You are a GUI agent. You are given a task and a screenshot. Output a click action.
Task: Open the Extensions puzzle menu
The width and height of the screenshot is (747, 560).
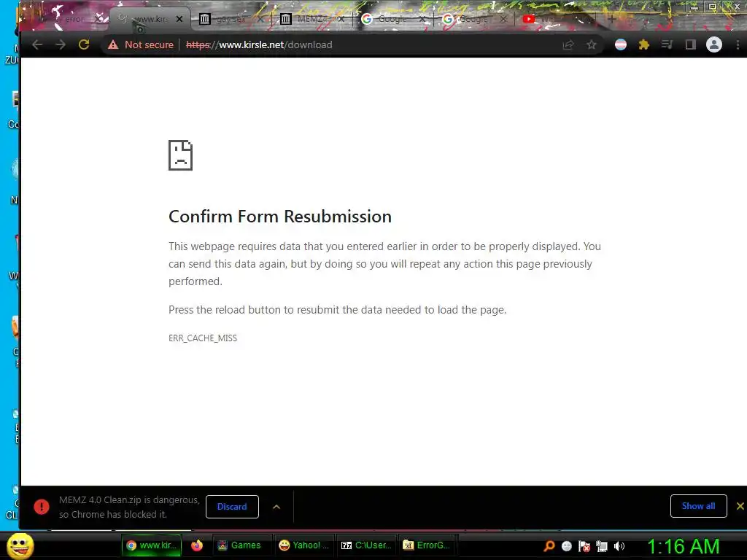coord(643,44)
